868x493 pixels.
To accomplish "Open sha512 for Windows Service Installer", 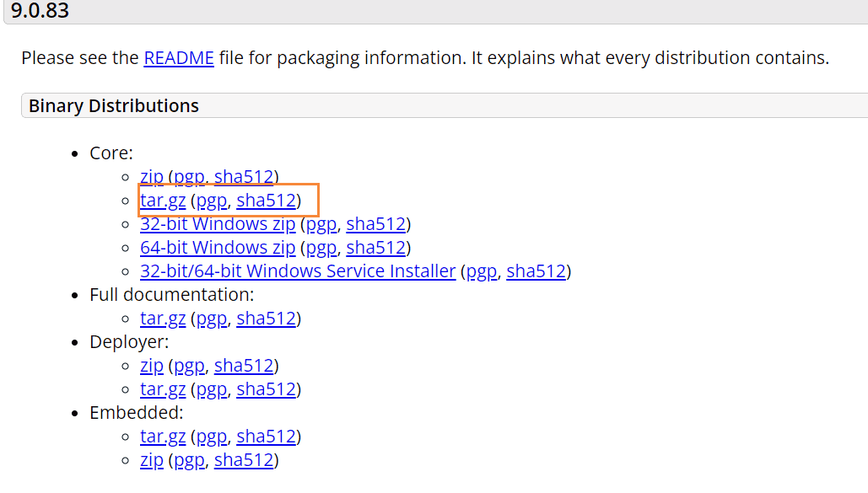I will point(536,271).
